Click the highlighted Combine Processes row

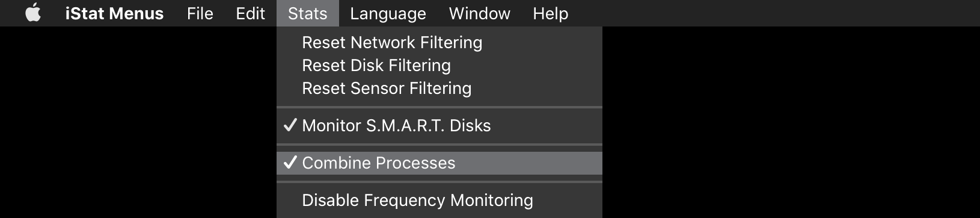[439, 163]
